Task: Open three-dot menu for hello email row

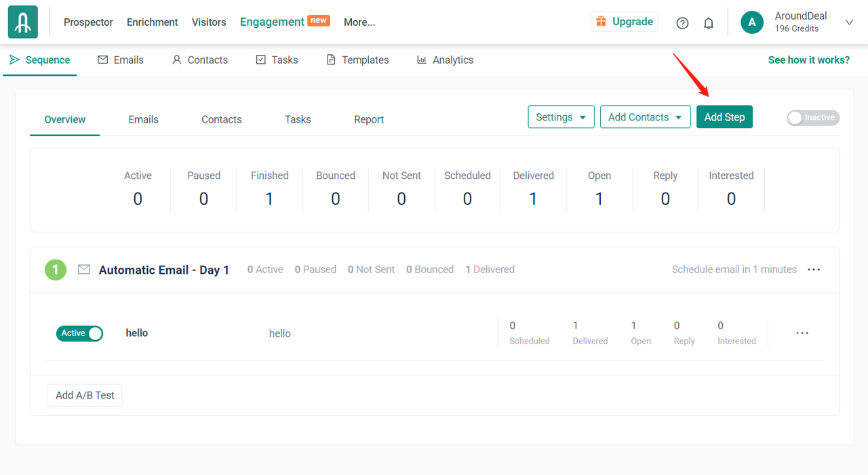Action: click(802, 333)
